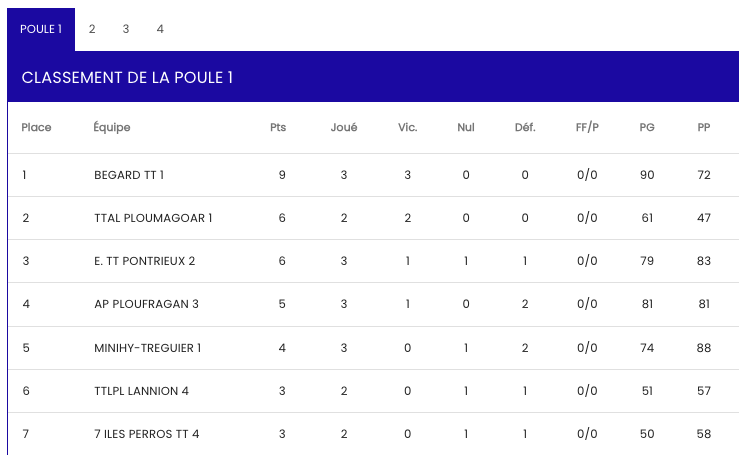745x455 pixels.
Task: Open poule tab 3
Action: [x=126, y=29]
